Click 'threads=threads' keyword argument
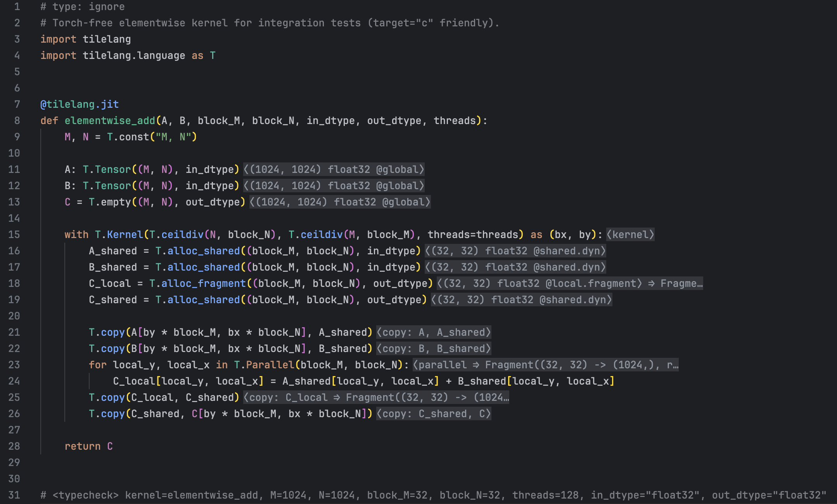The height and width of the screenshot is (504, 837). tap(473, 235)
